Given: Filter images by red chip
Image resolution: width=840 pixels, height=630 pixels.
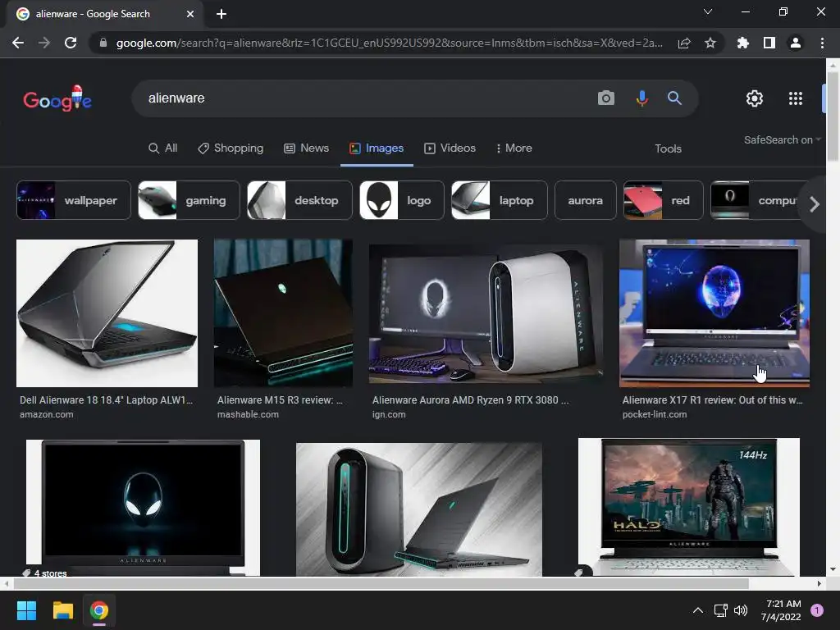Looking at the screenshot, I should click(663, 200).
